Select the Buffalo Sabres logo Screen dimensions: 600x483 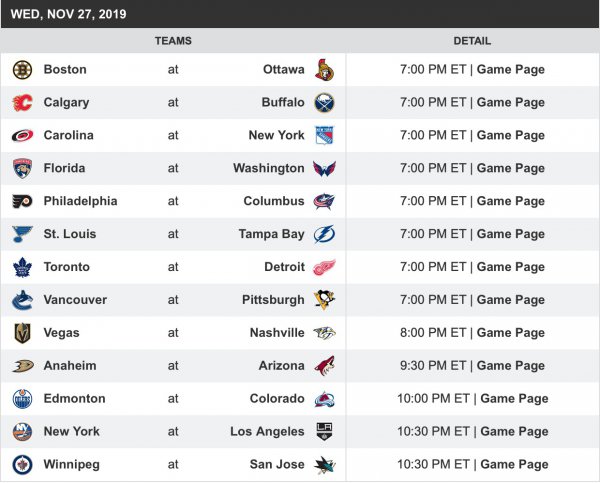pyautogui.click(x=324, y=103)
